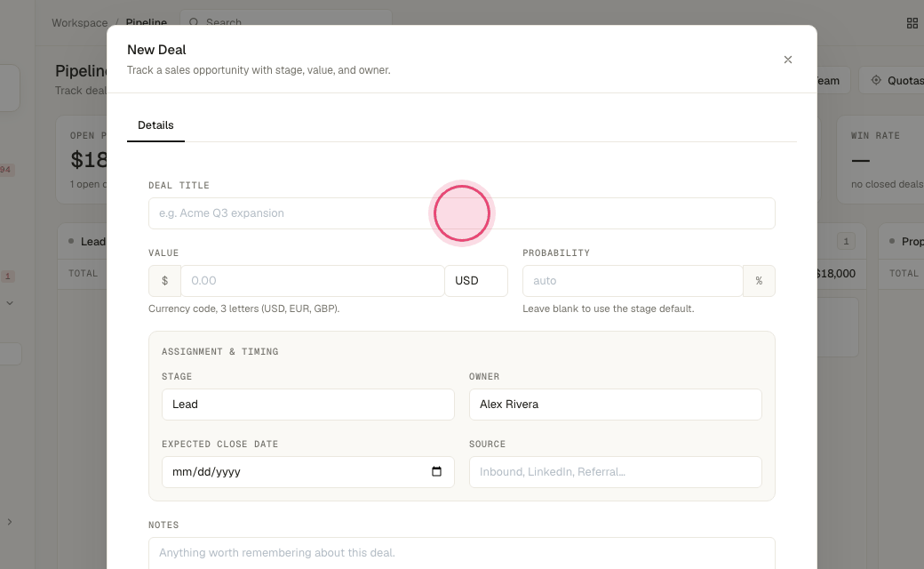This screenshot has width=924, height=569.
Task: Click the Expected Close Date field
Action: (308, 472)
